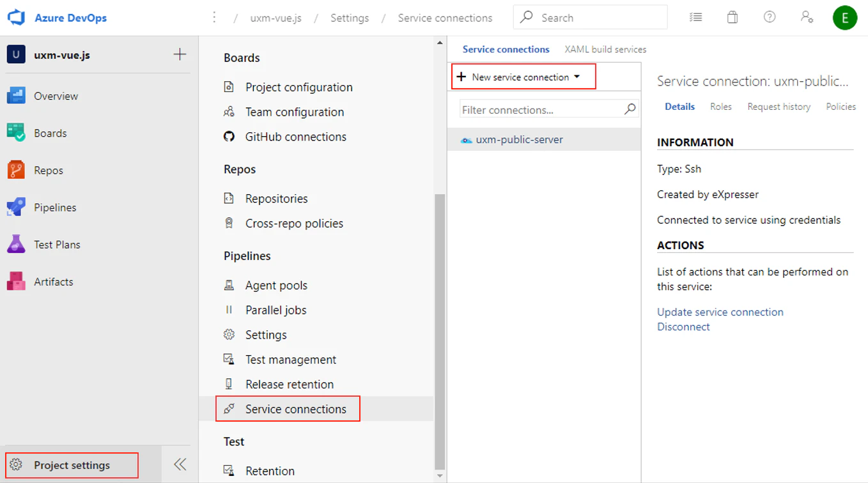This screenshot has width=868, height=483.
Task: Open the Artifacts hub icon
Action: click(16, 281)
